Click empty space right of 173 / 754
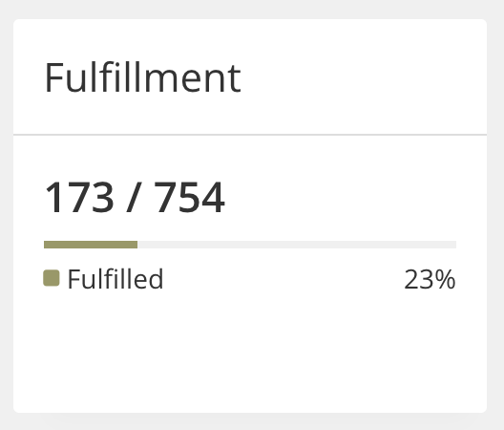Image resolution: width=504 pixels, height=430 pixels. [x=341, y=197]
